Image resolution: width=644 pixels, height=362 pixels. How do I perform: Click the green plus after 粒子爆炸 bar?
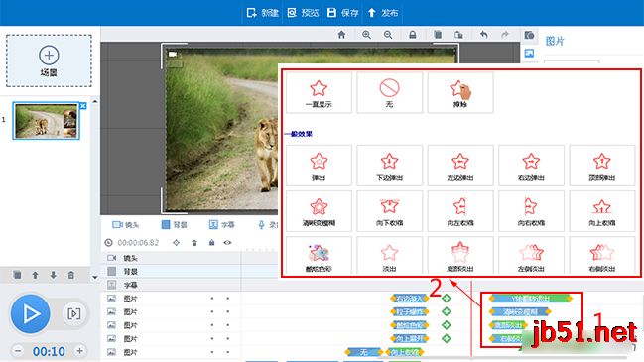[447, 311]
